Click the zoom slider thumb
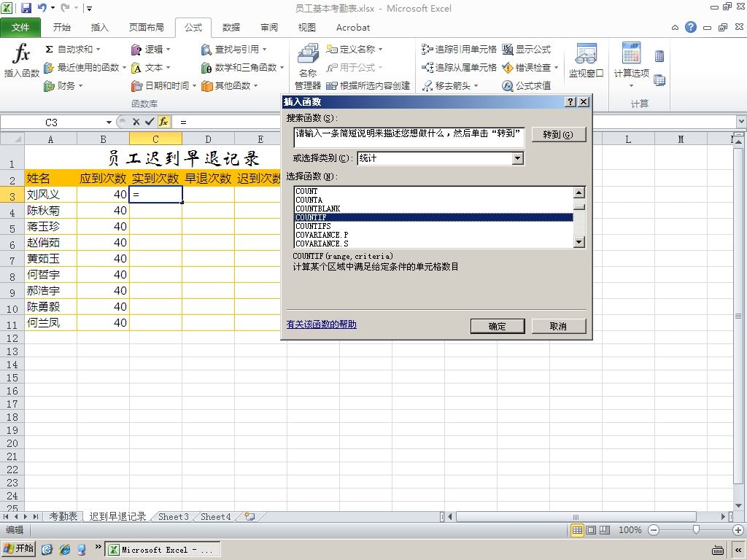Viewport: 747px width, 560px height. [696, 529]
